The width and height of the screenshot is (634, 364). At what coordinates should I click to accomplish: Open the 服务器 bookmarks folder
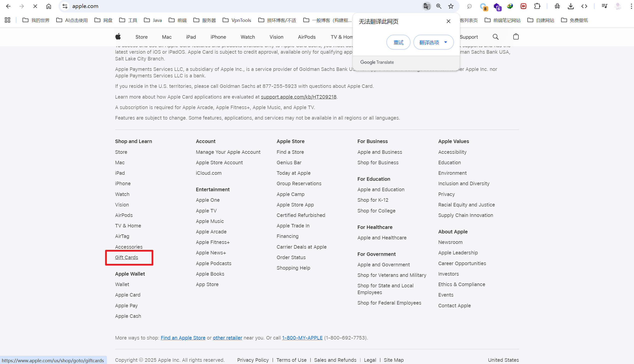point(205,20)
